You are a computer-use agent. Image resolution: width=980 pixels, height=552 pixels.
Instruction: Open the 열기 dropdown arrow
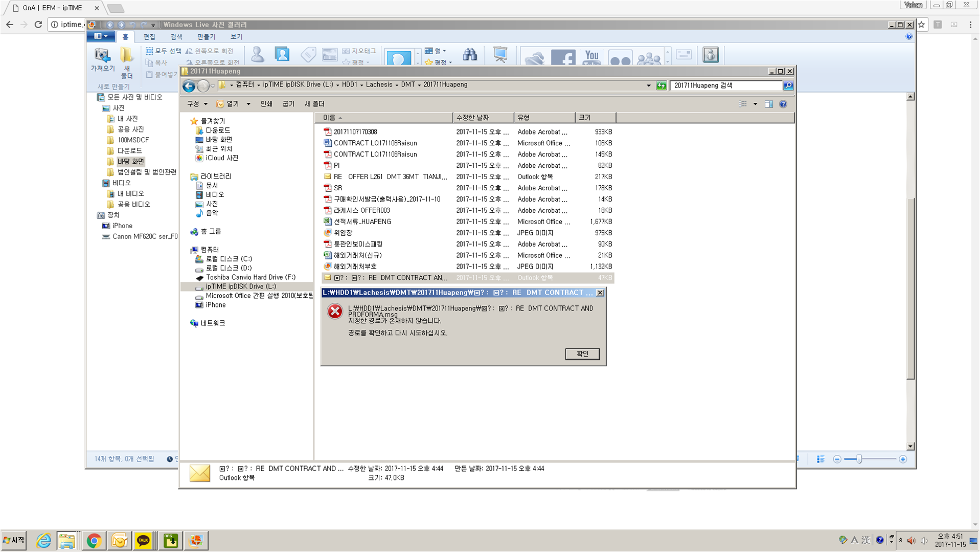tap(248, 104)
